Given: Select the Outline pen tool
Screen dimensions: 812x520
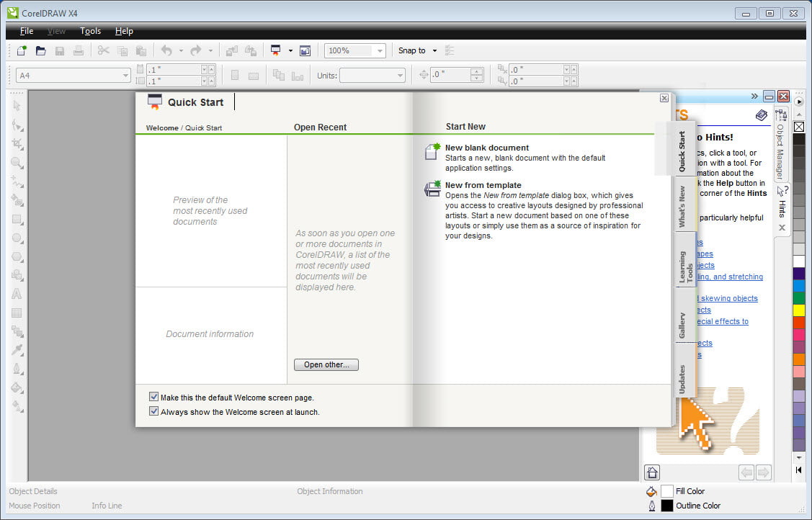Looking at the screenshot, I should pos(17,369).
